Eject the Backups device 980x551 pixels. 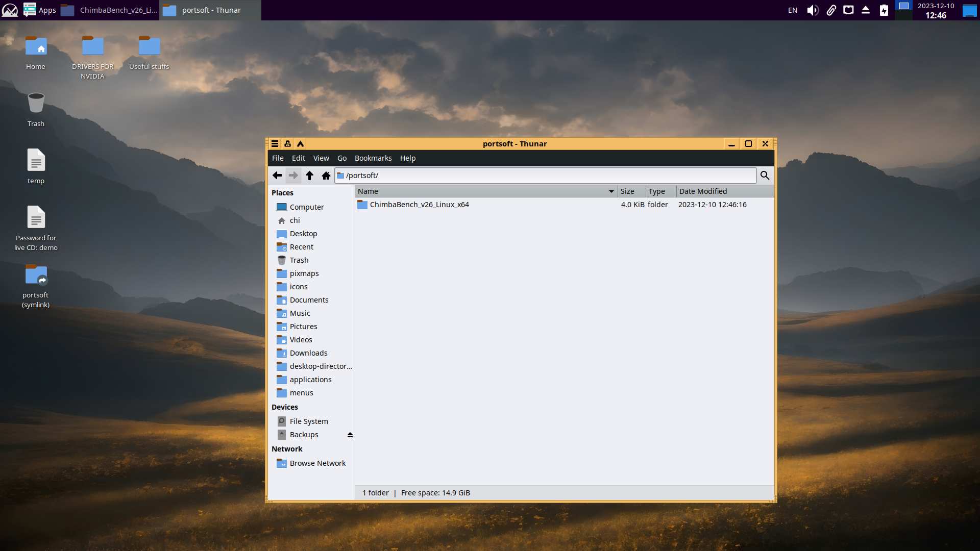[x=350, y=435]
